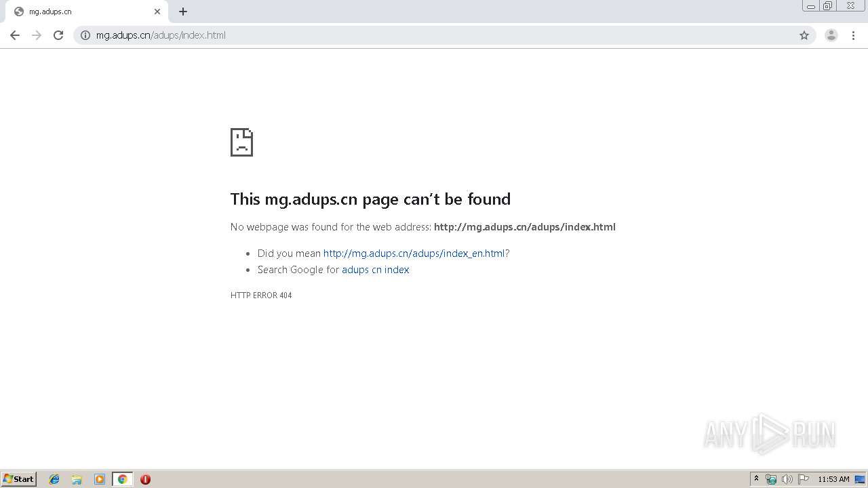The image size is (868, 488).
Task: Open volume speaker tray icon
Action: pyautogui.click(x=787, y=479)
